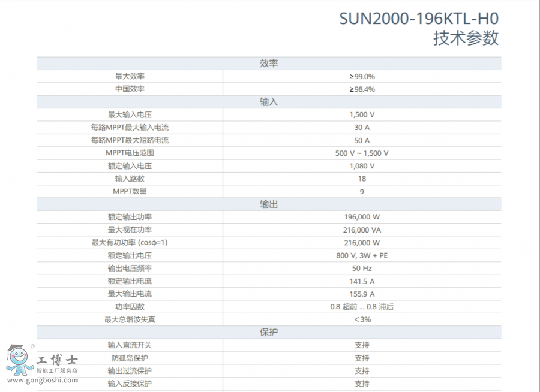Click the 工博士 brand name text
Viewport: 540px width, 392px height.
(58, 361)
